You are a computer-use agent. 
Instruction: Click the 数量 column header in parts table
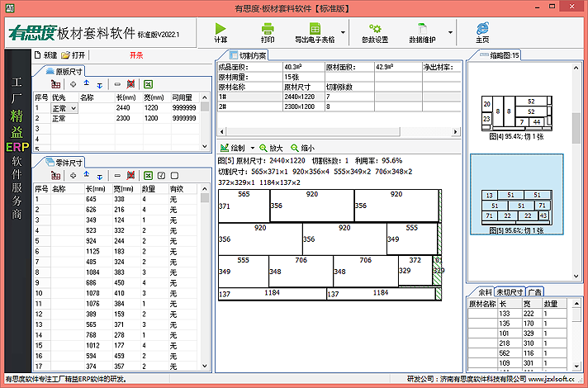[x=154, y=189]
